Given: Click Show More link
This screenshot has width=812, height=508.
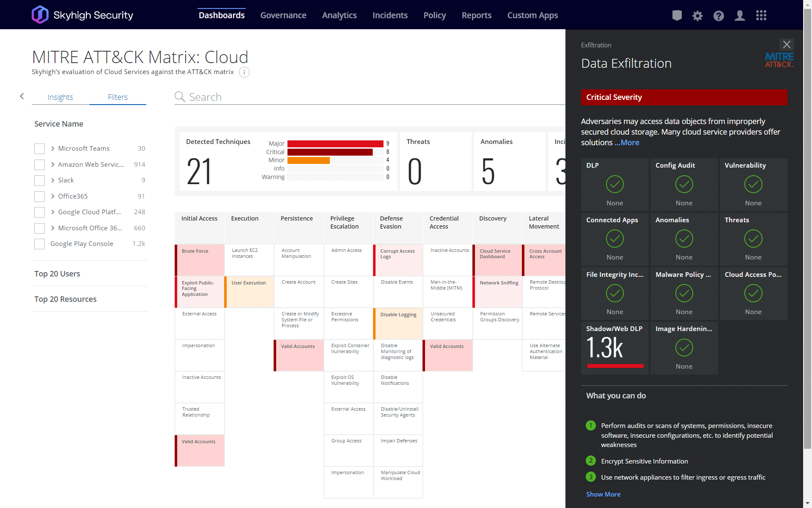Looking at the screenshot, I should 603,494.
